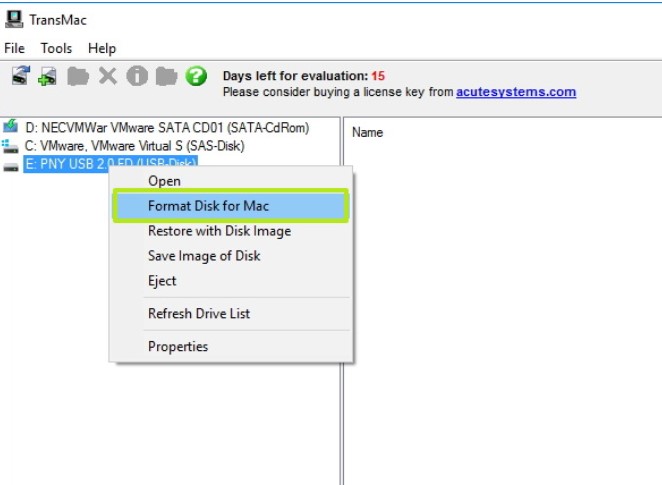Open the Tools menu
662x485 pixels.
pyautogui.click(x=56, y=49)
